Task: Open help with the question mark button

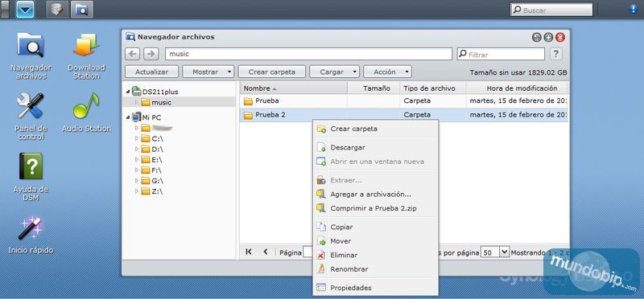Action: 555,54
